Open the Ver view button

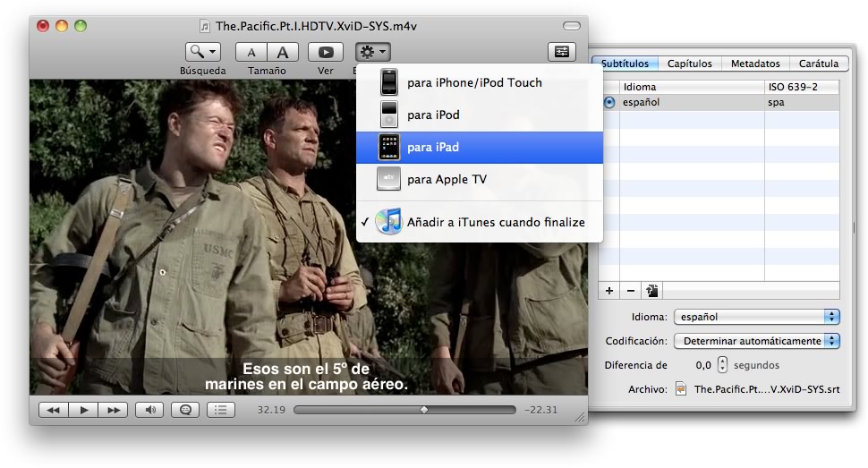[326, 52]
